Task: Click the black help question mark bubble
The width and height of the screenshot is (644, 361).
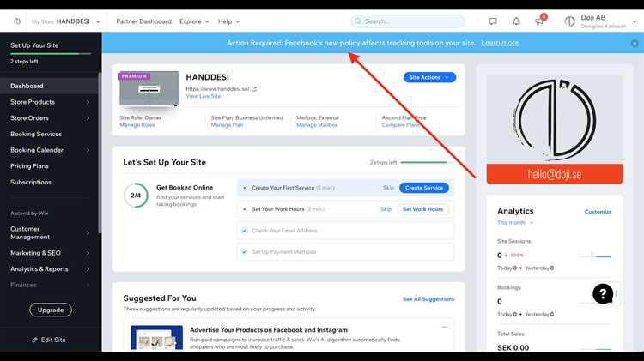Action: click(x=603, y=294)
